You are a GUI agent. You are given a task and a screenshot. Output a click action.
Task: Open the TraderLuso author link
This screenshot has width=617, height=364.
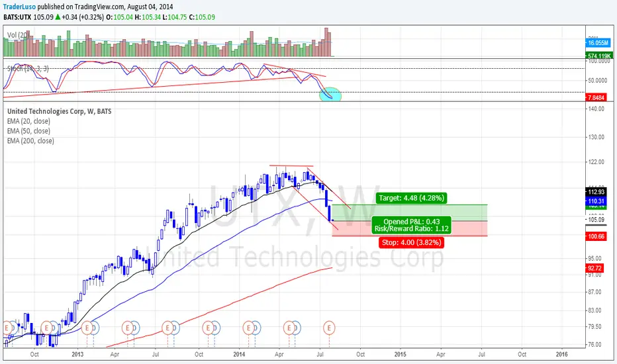pyautogui.click(x=19, y=7)
